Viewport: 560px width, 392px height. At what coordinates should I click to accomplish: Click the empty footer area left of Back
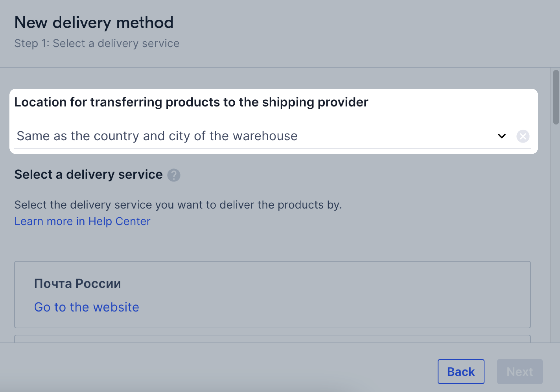[x=210, y=371]
